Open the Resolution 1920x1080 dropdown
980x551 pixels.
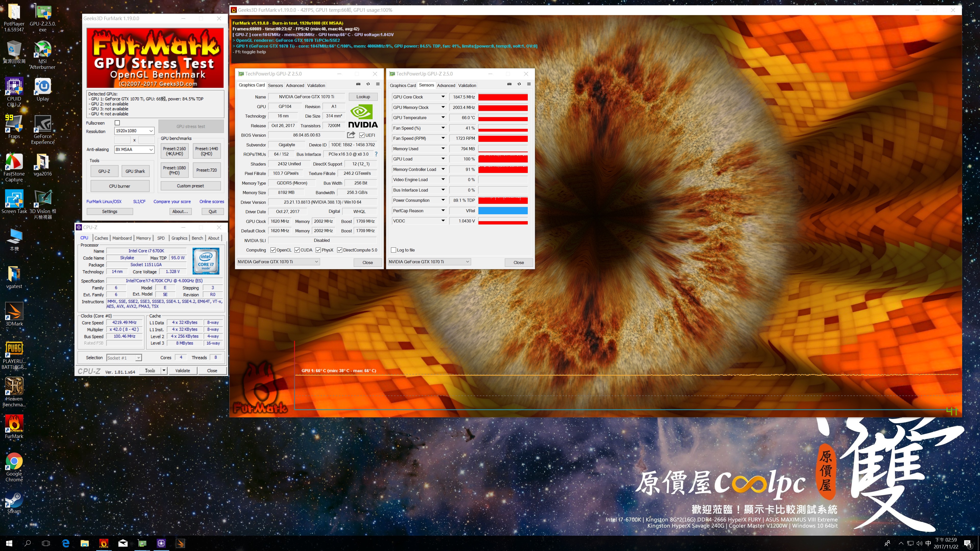pyautogui.click(x=134, y=131)
